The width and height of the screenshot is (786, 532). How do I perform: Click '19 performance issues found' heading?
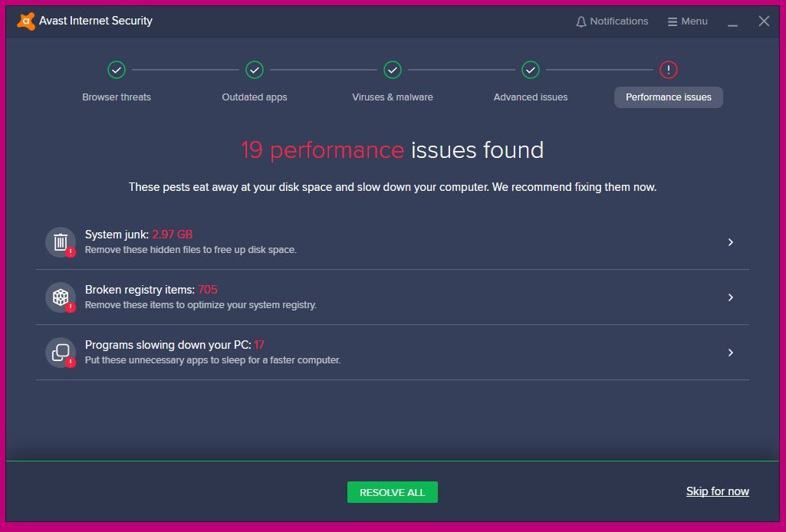coord(393,149)
